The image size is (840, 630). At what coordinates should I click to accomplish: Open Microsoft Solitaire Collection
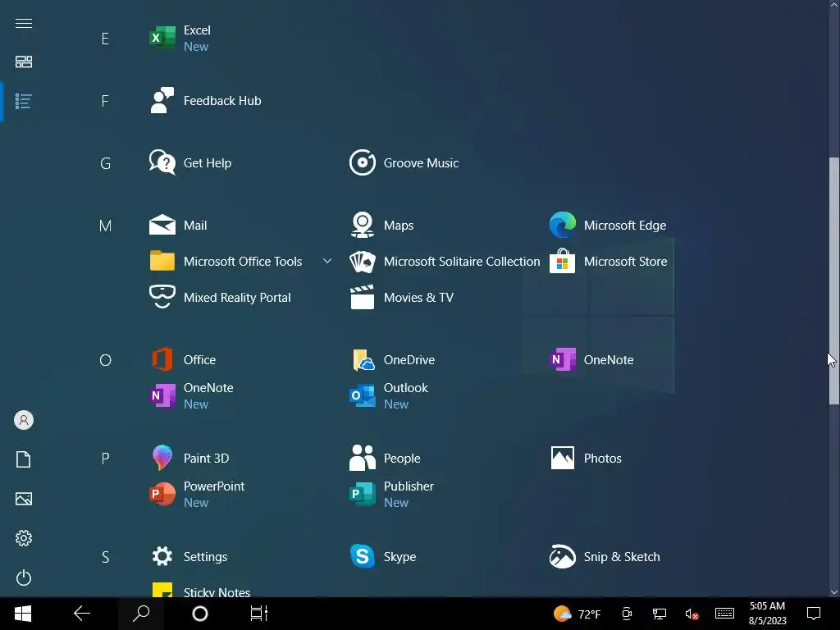coord(445,262)
